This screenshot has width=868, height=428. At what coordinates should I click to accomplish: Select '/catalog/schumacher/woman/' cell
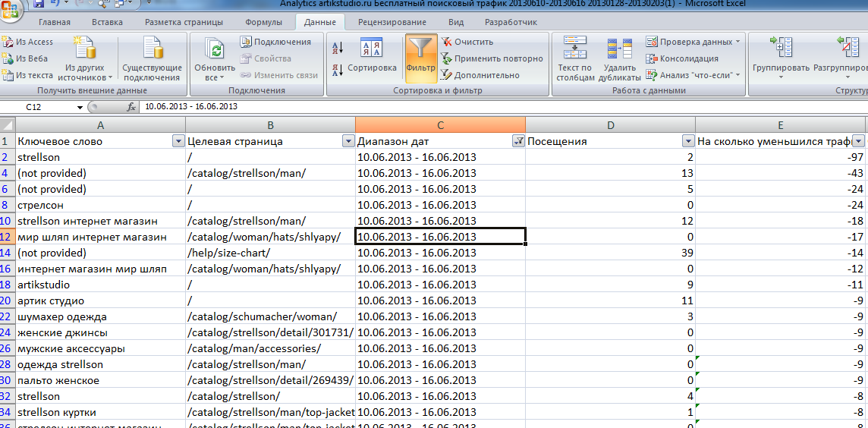point(271,317)
